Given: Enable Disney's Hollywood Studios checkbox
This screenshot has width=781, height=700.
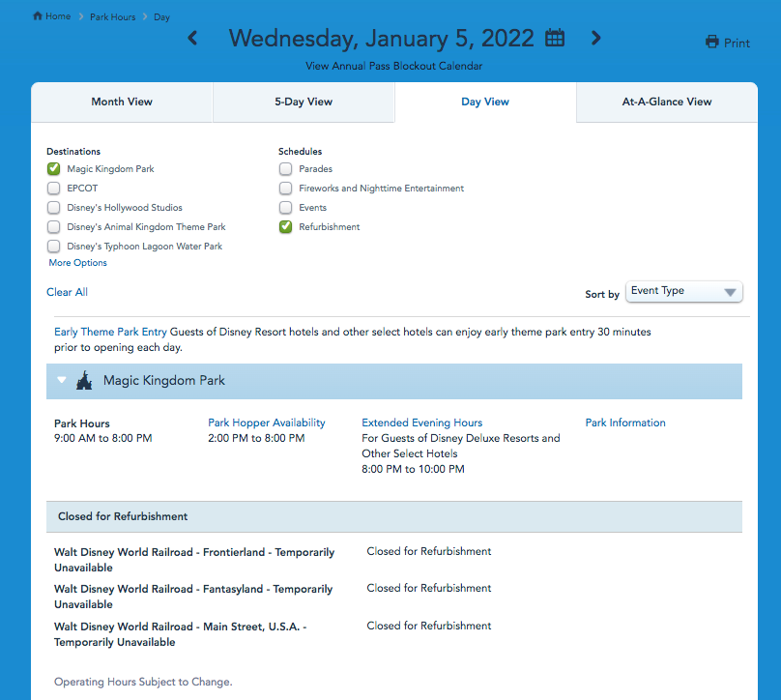Looking at the screenshot, I should pos(54,207).
